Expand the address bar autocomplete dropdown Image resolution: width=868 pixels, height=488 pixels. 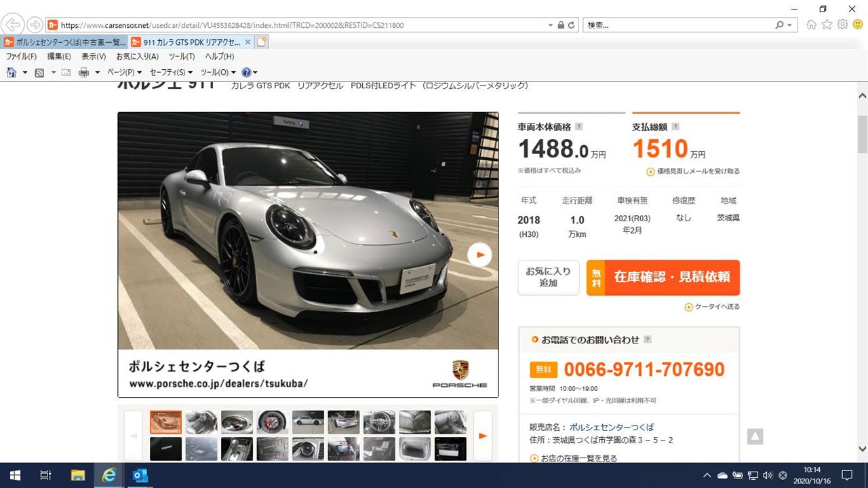click(551, 25)
